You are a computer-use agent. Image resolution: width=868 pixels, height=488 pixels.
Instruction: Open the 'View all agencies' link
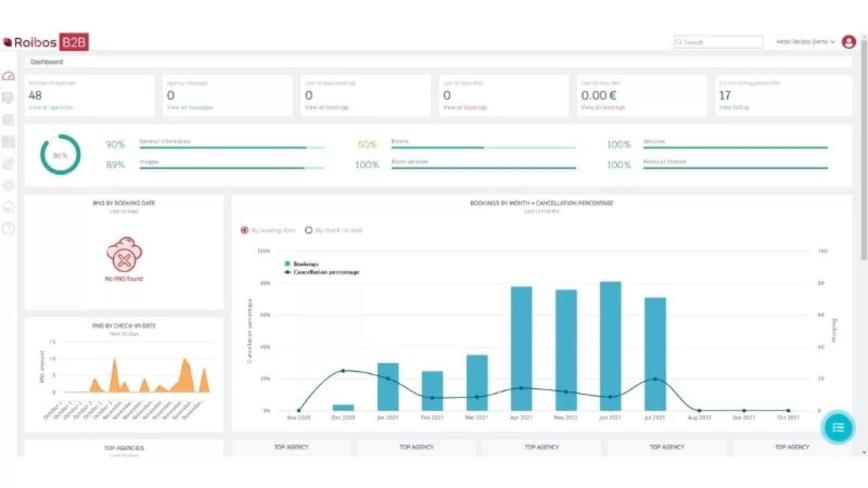(50, 107)
